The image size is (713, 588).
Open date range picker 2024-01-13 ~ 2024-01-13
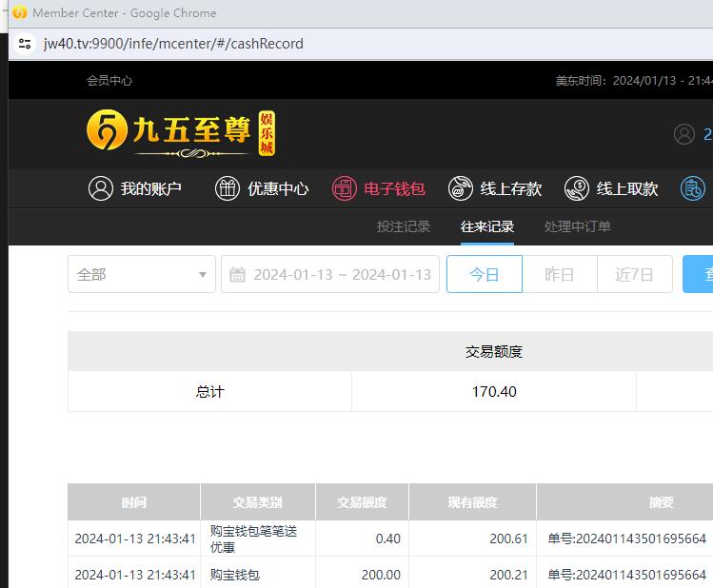[330, 274]
